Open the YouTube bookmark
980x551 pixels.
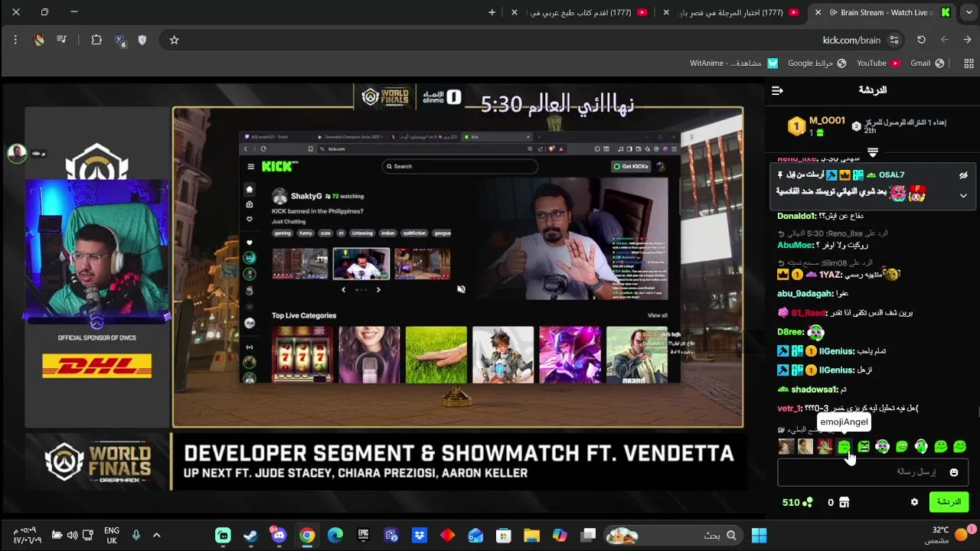pyautogui.click(x=877, y=63)
